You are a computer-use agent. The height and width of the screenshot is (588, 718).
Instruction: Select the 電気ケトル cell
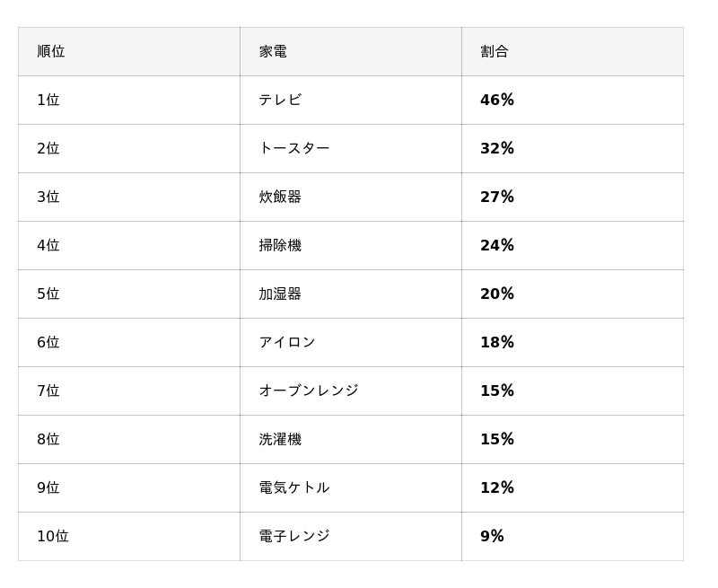(294, 488)
